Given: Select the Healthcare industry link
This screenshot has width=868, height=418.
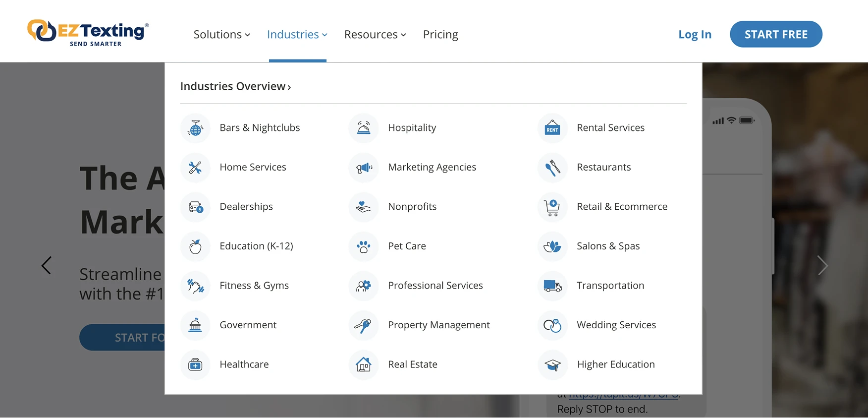Looking at the screenshot, I should coord(244,364).
